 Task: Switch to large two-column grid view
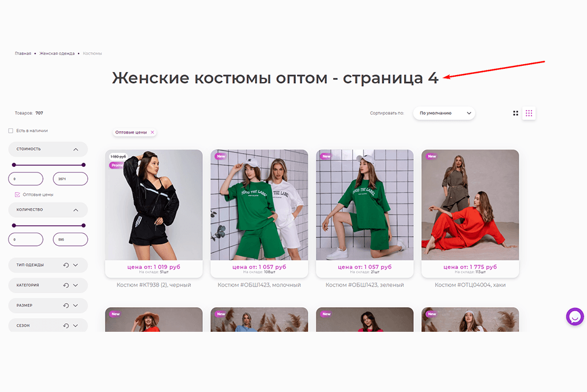(515, 113)
